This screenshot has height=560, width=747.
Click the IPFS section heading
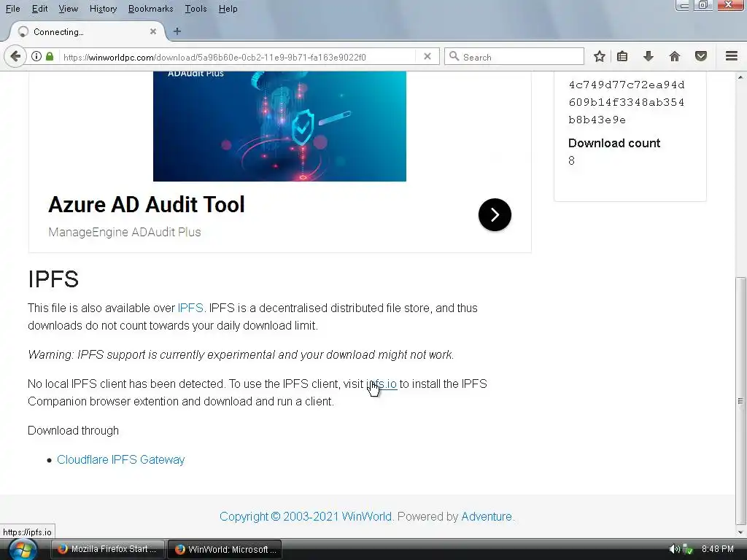(53, 279)
